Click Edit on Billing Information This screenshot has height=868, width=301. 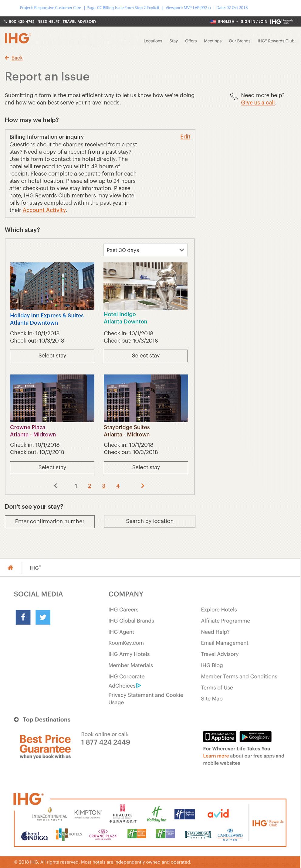tap(185, 136)
